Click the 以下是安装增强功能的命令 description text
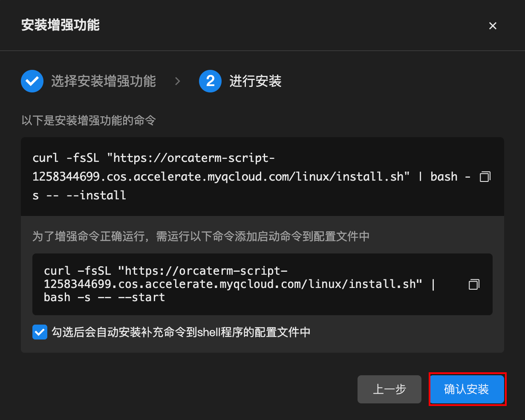Viewport: 525px width, 420px height. pos(89,121)
